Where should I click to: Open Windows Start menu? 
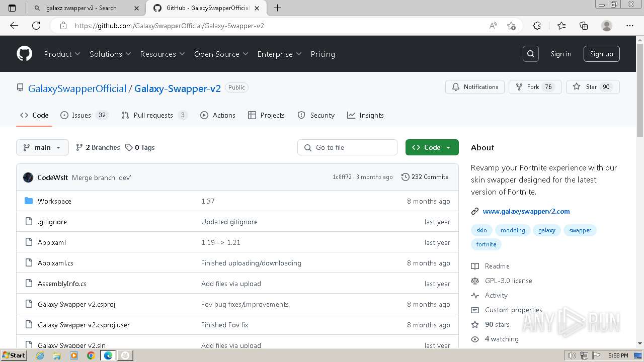tap(14, 355)
